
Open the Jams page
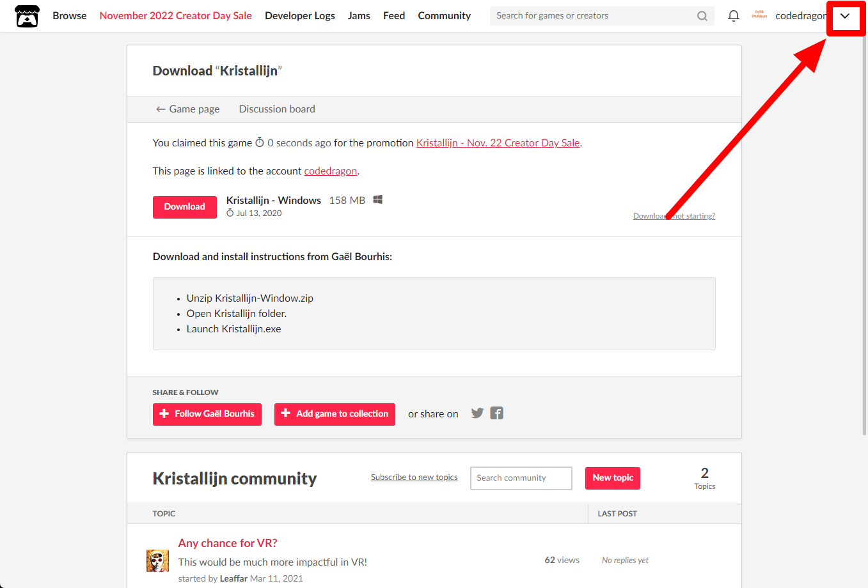(x=359, y=16)
